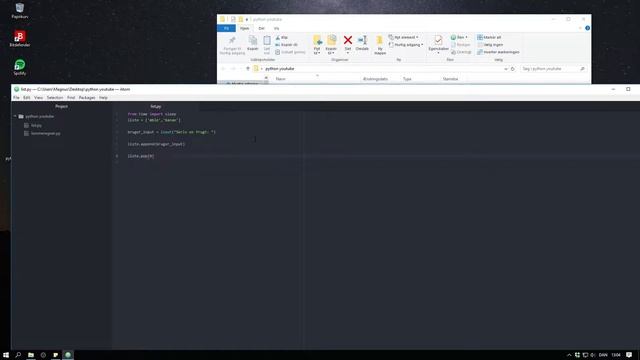The image size is (640, 360).
Task: Collapse the python youtube folder in Atom tree
Action: coord(15,116)
